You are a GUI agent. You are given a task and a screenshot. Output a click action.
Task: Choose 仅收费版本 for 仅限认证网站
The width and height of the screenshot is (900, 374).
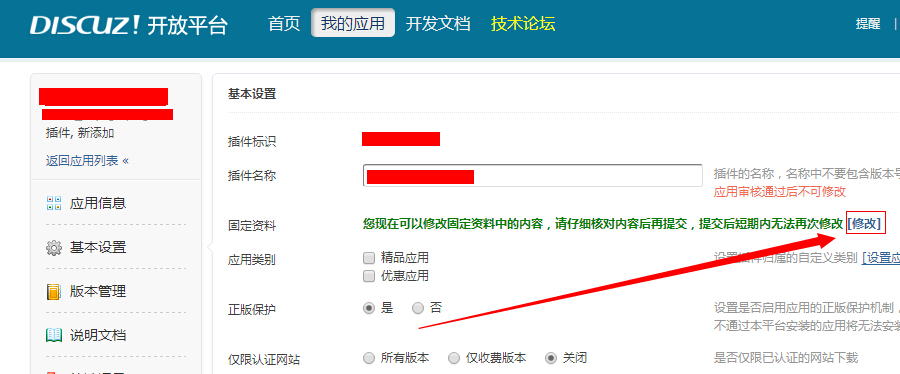[x=454, y=359]
